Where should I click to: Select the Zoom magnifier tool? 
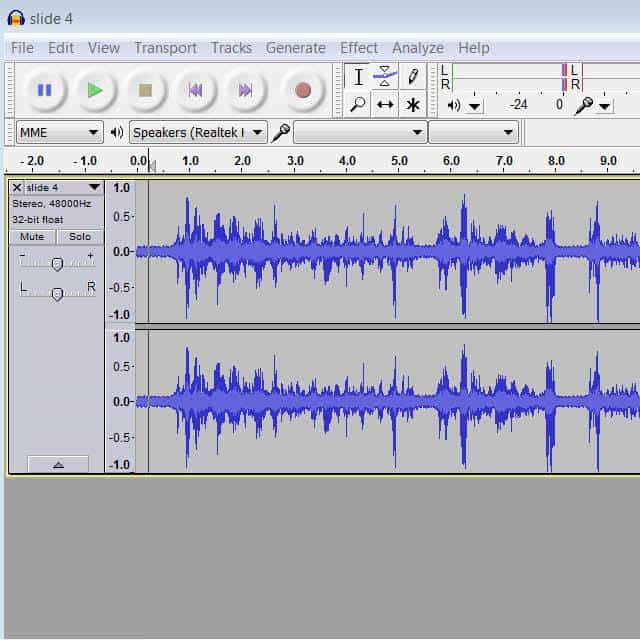click(x=358, y=104)
